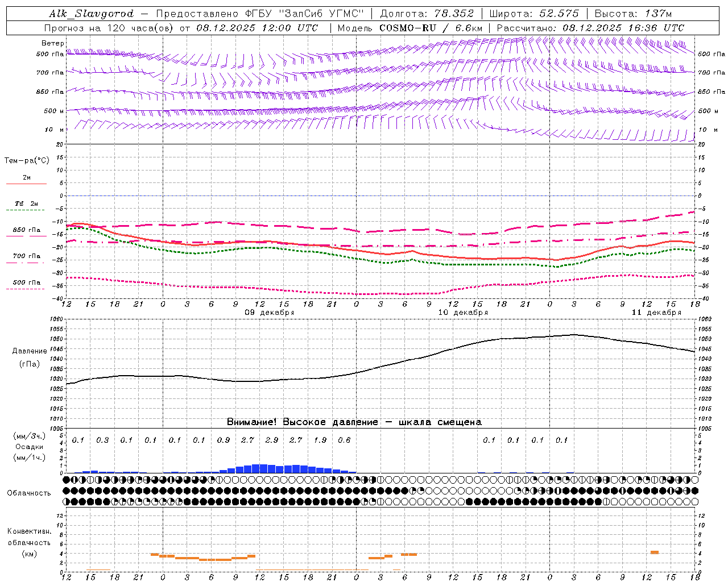This screenshot has width=728, height=582.
Task: Click the Td 2м dashed legend line
Action: click(26, 210)
